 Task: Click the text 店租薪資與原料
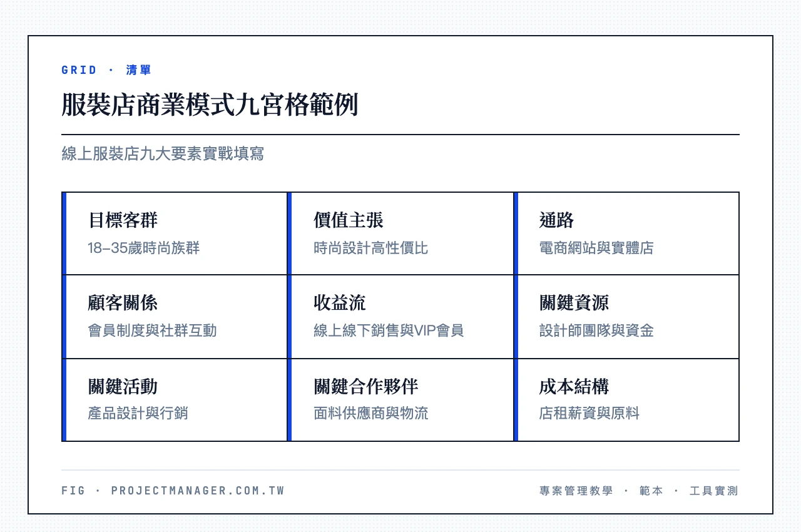coord(589,413)
